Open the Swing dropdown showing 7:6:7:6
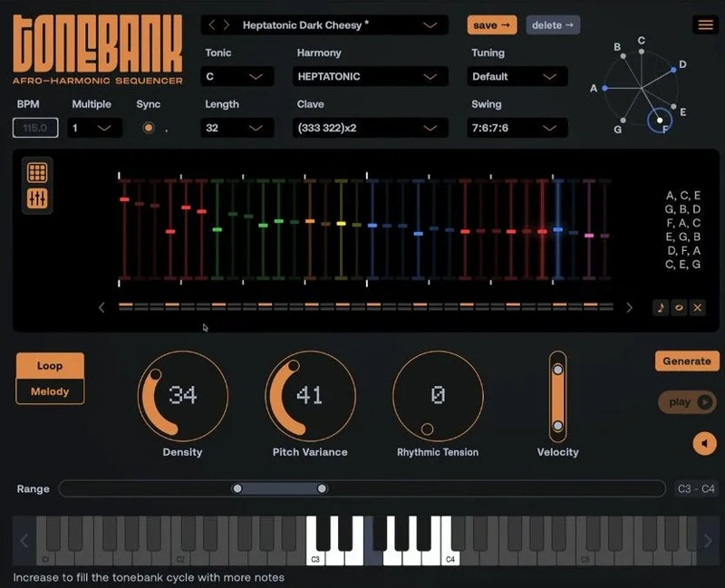This screenshot has height=588, width=725. click(517, 128)
